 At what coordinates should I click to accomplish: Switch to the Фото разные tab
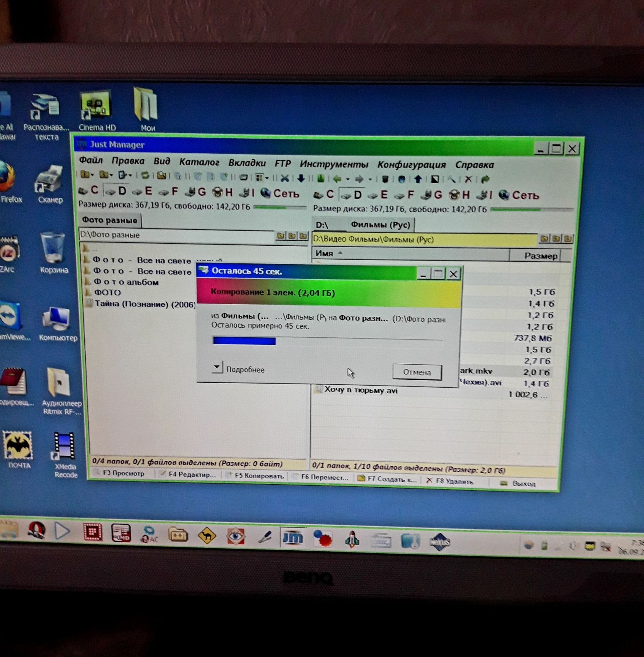coord(110,220)
